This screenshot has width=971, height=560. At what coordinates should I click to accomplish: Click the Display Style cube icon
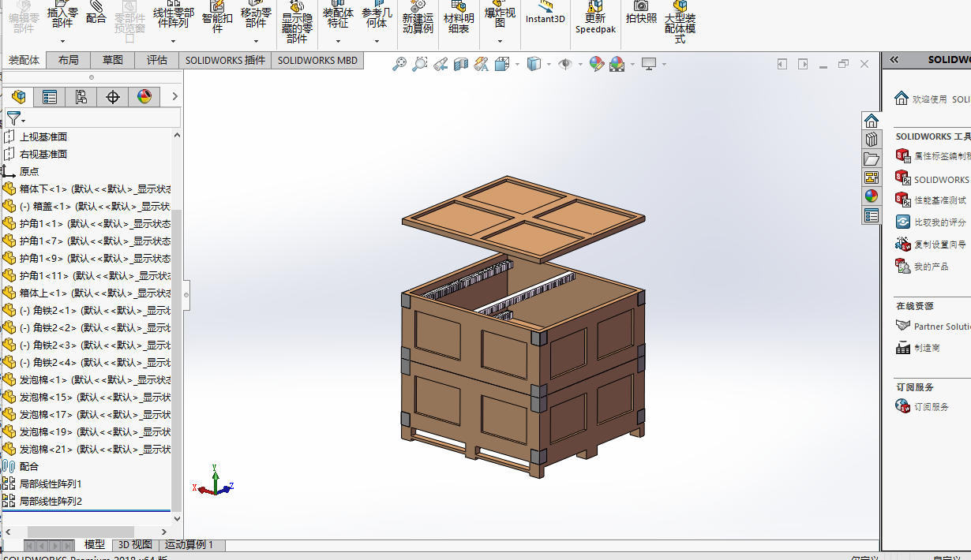(534, 64)
